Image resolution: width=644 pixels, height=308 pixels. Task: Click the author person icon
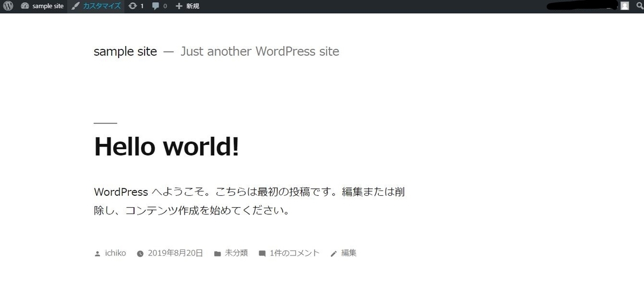click(97, 254)
